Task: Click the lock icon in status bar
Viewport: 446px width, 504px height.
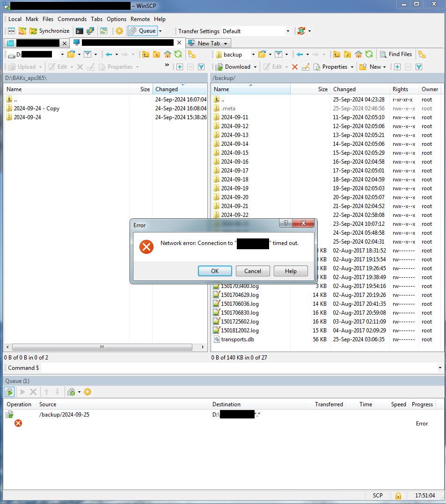Action: pos(398,496)
